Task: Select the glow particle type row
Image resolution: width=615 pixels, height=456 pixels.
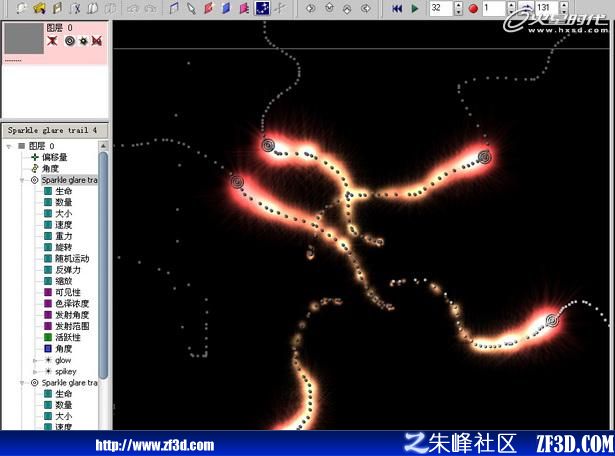Action: tap(63, 360)
